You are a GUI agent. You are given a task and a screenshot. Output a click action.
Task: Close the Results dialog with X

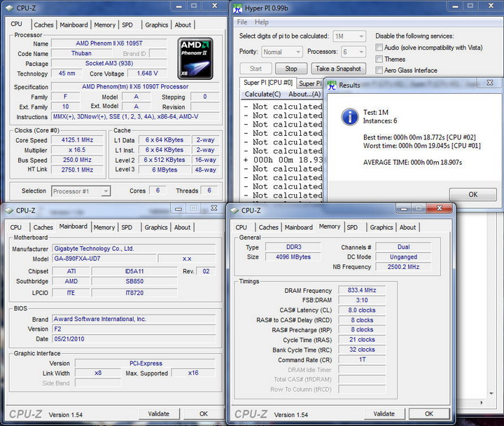489,83
